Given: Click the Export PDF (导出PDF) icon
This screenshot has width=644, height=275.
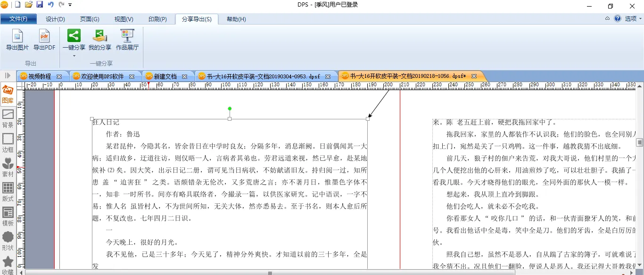Looking at the screenshot, I should [44, 36].
